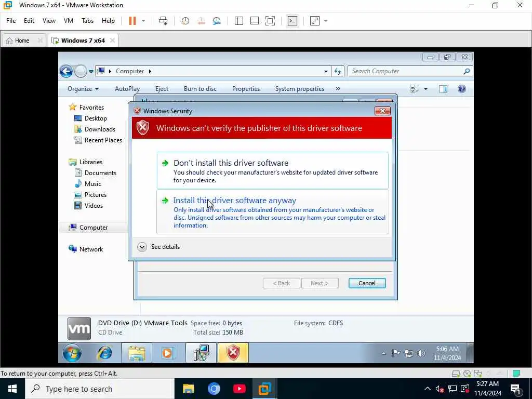Open the Windows 7 Start orb
Screen dimensions: 532x399
pyautogui.click(x=72, y=353)
